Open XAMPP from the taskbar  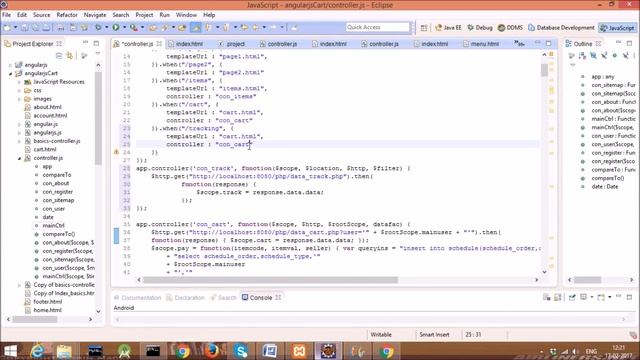299,351
